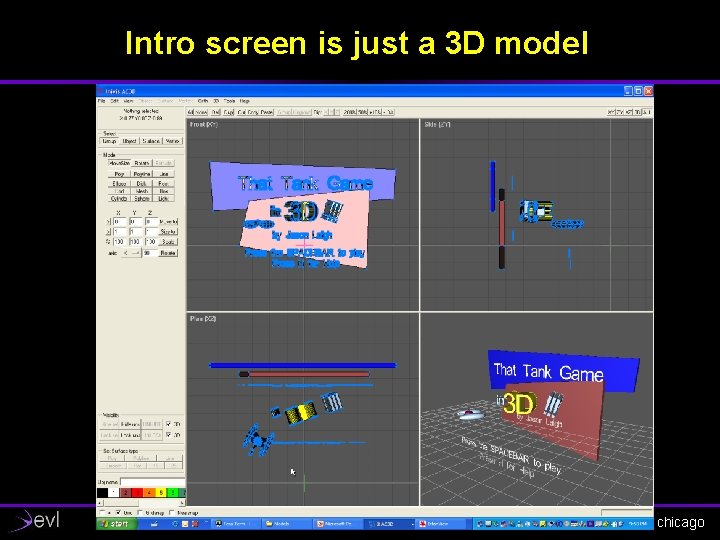Click the Scale button
The height and width of the screenshot is (540, 720).
169,242
